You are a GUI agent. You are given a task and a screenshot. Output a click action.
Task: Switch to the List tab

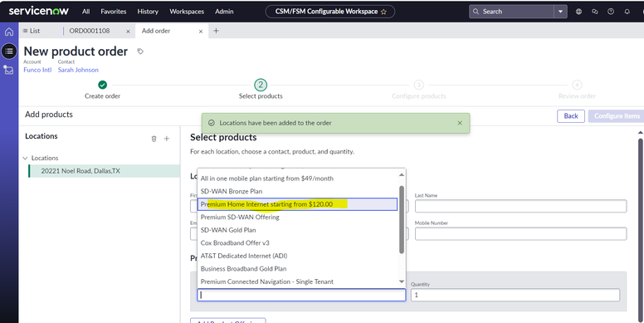tap(32, 31)
